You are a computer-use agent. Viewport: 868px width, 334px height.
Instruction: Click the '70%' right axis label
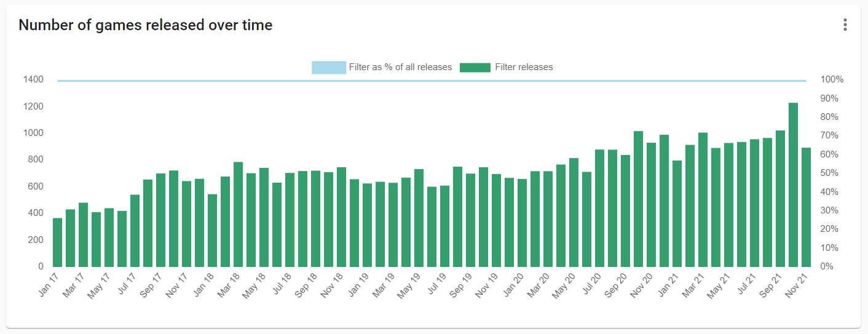[830, 136]
